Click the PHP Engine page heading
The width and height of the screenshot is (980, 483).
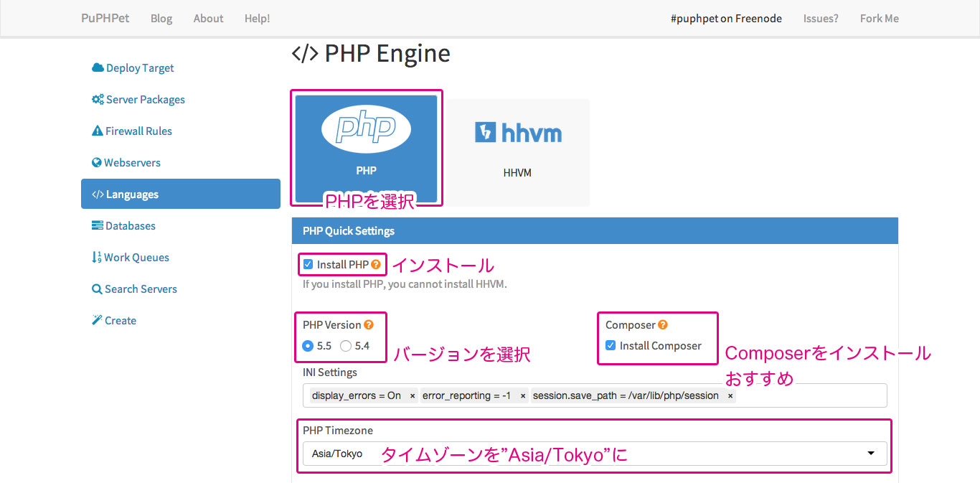point(371,54)
